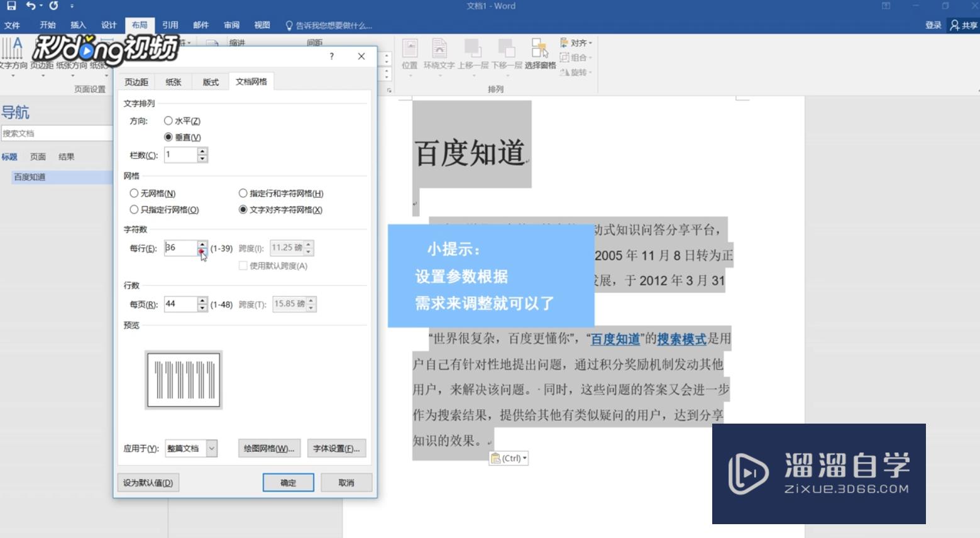
Task: Switch to Pages (页面) navigation tab
Action: [x=38, y=157]
